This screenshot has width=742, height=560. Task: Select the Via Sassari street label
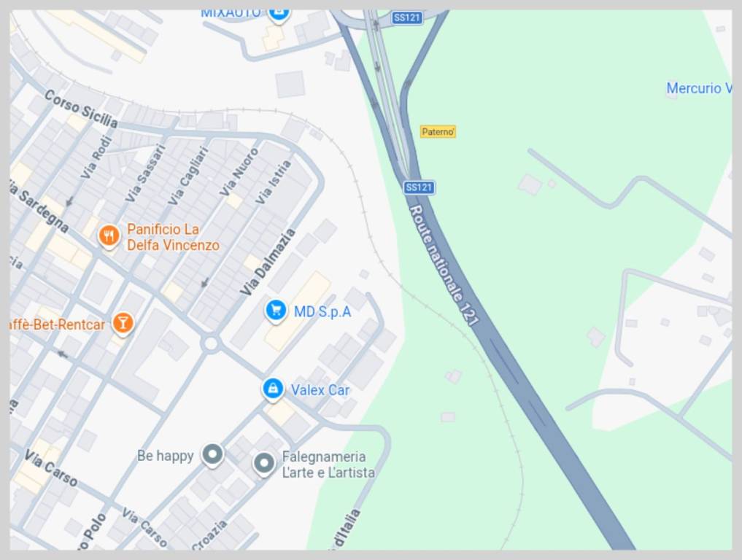point(146,173)
